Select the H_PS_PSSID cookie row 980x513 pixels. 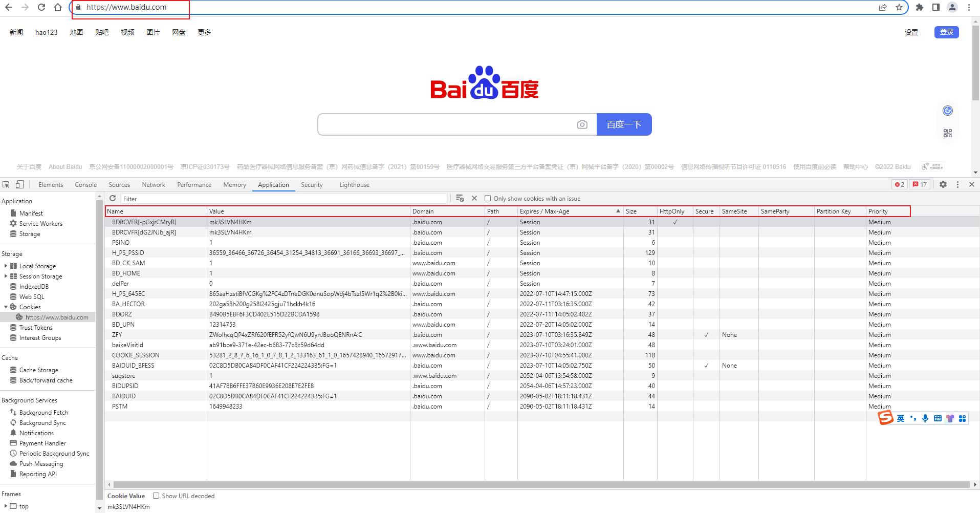pyautogui.click(x=542, y=253)
